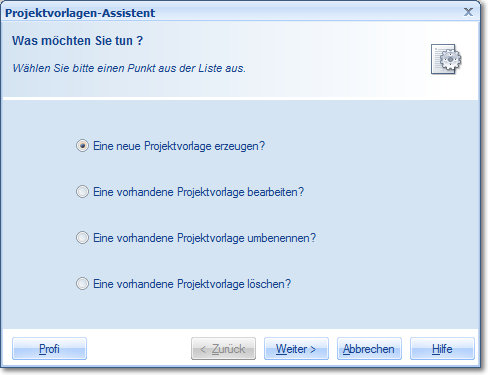This screenshot has width=488, height=375.
Task: Cancel the wizard via Abbrechen
Action: click(369, 349)
